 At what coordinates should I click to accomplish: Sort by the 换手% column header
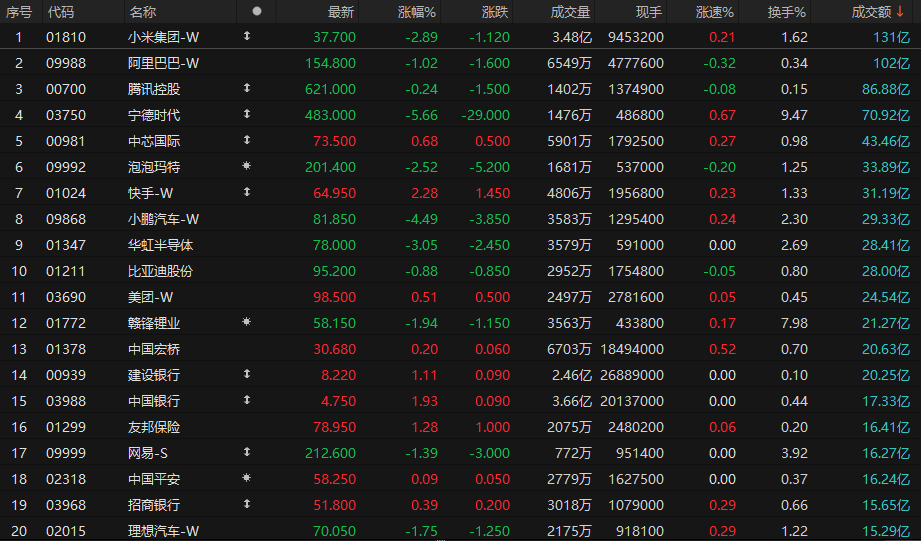[787, 12]
